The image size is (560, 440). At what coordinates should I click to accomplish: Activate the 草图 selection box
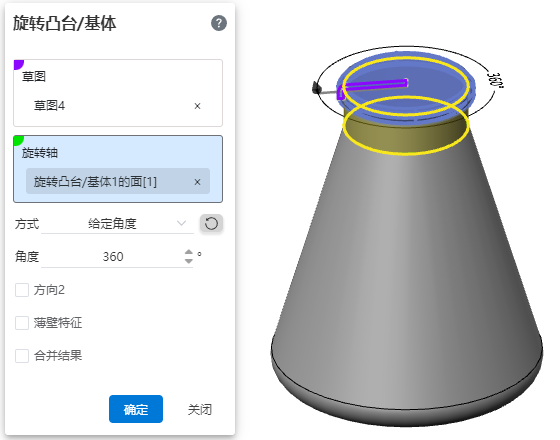coord(118,93)
